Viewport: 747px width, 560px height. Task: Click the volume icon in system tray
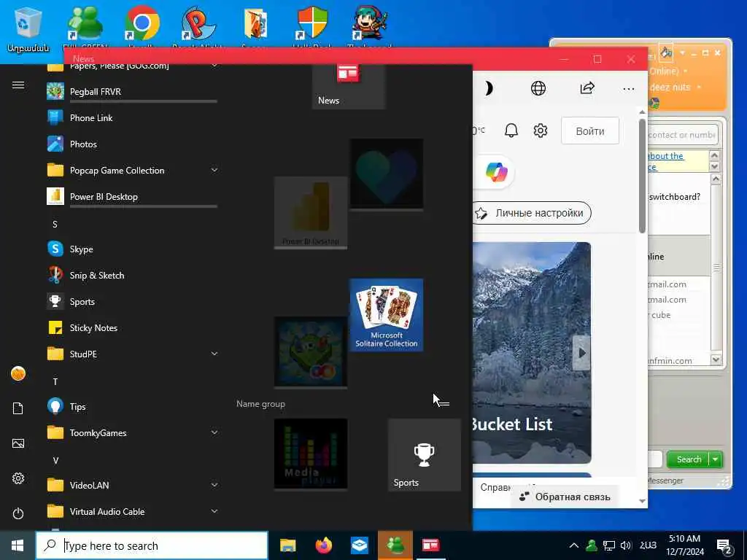(625, 545)
